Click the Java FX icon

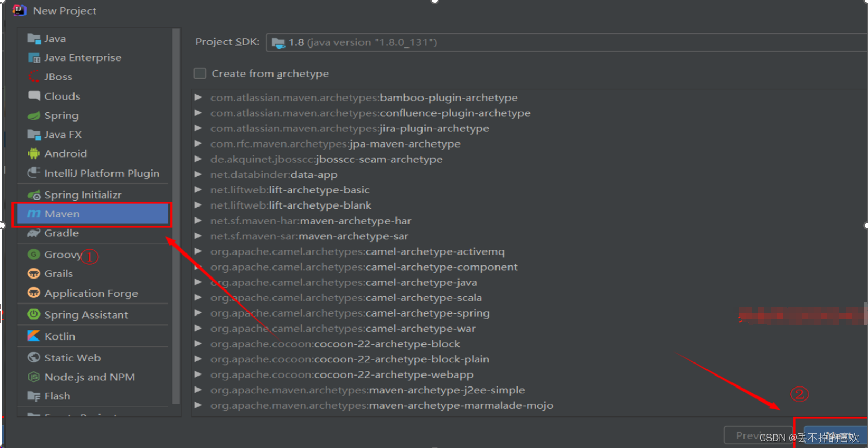point(34,135)
